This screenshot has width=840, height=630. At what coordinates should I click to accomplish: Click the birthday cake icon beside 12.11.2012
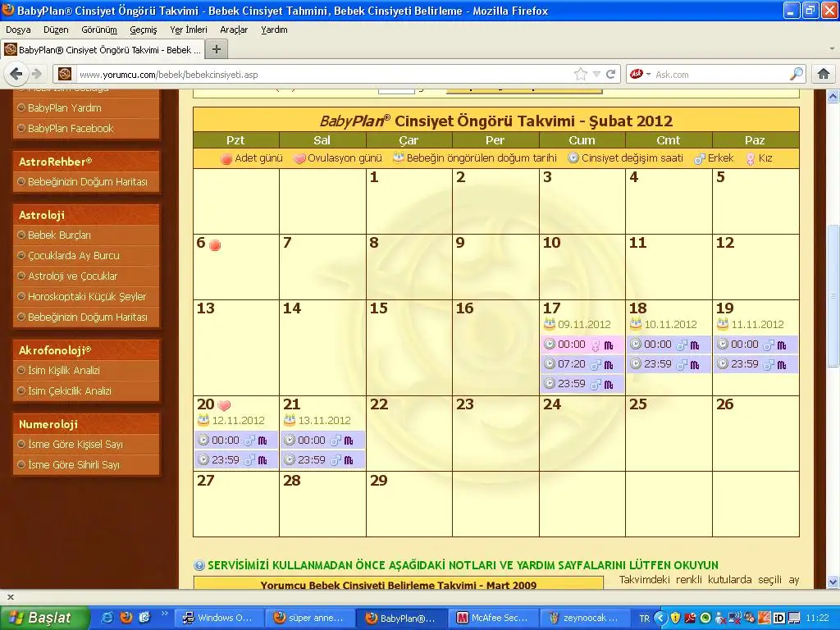[x=203, y=419]
